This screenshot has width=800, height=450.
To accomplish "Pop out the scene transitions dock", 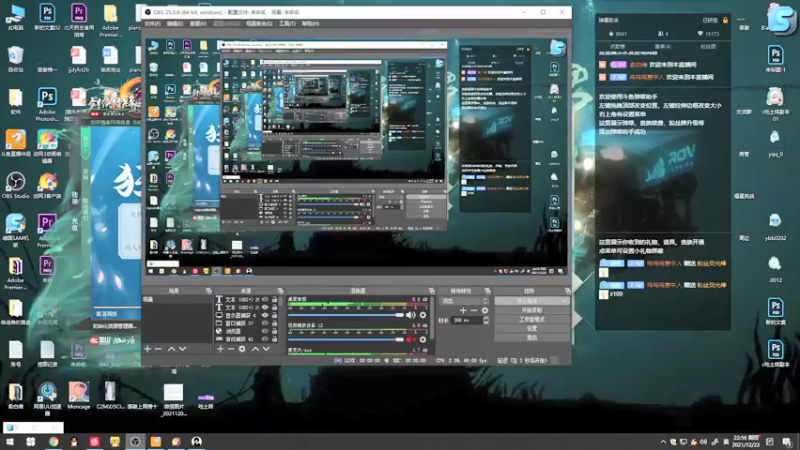I will (487, 291).
